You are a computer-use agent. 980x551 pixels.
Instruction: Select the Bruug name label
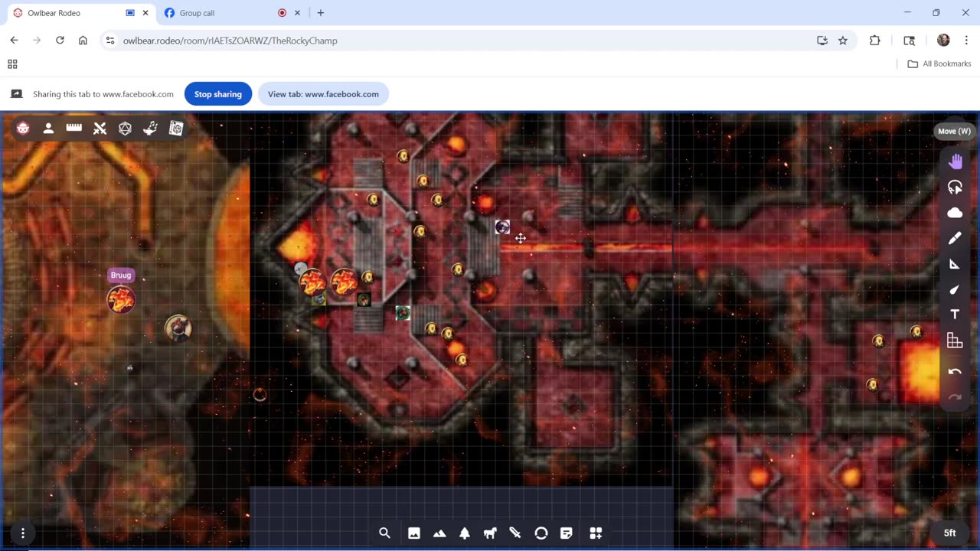coord(121,275)
